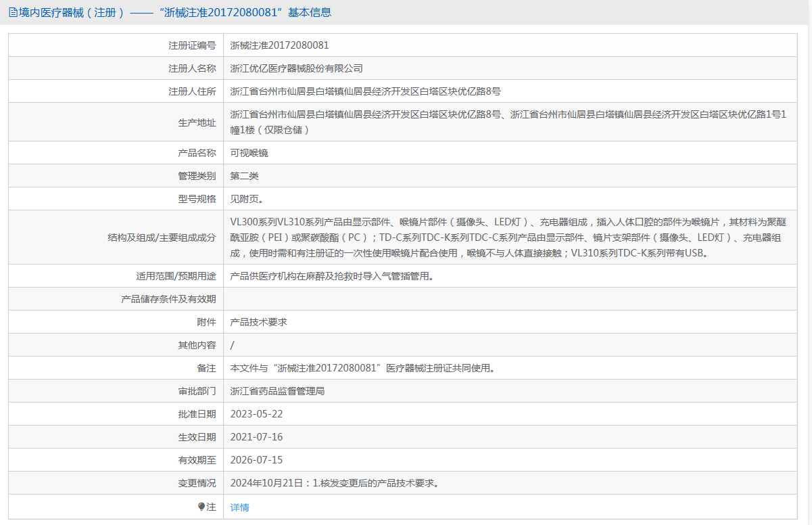The image size is (812, 525).
Task: Select registration number 浙械注准20172080081 value
Action: pyautogui.click(x=280, y=45)
